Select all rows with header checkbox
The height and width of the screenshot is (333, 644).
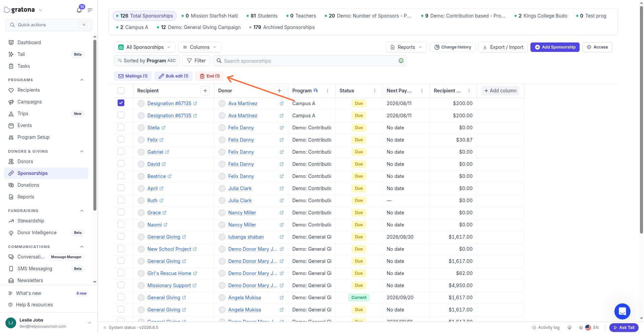tap(121, 91)
